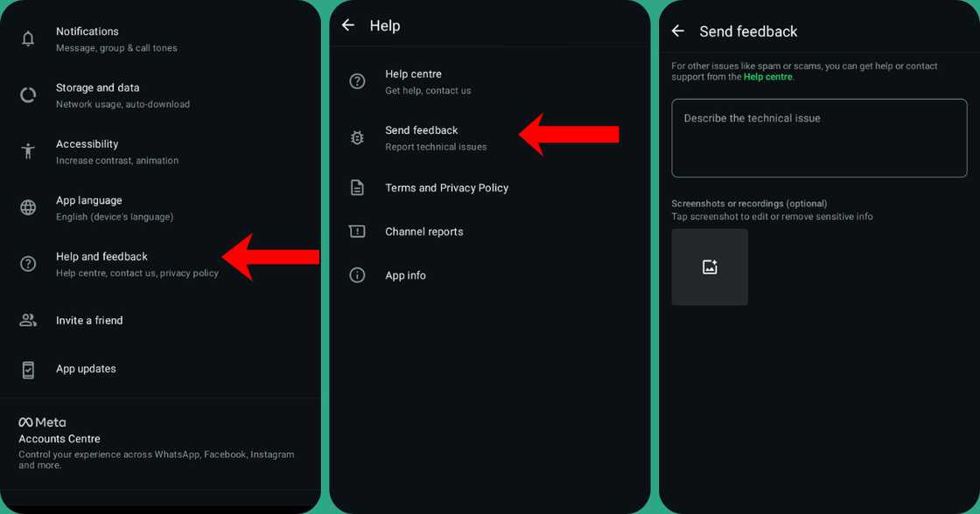Open Accessibility via its icon
980x514 pixels.
[x=27, y=150]
